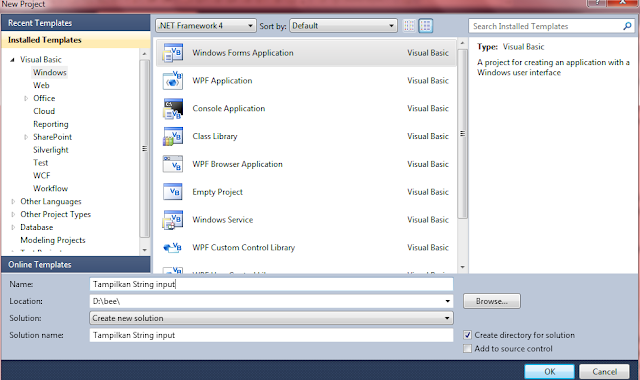Click category tree scroll up arrow
The width and height of the screenshot is (640, 380).
pos(144,54)
